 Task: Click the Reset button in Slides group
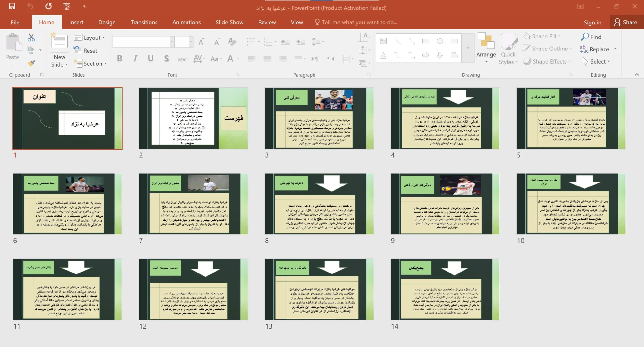pyautogui.click(x=86, y=51)
